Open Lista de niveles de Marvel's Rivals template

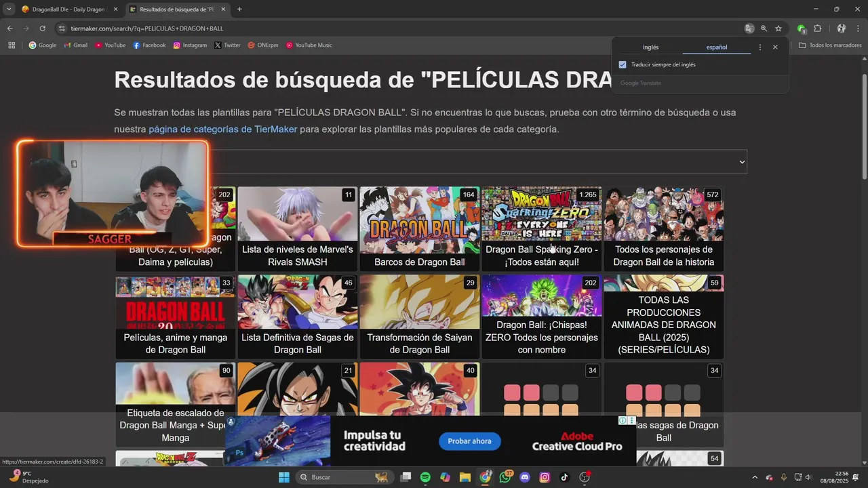[298, 228]
